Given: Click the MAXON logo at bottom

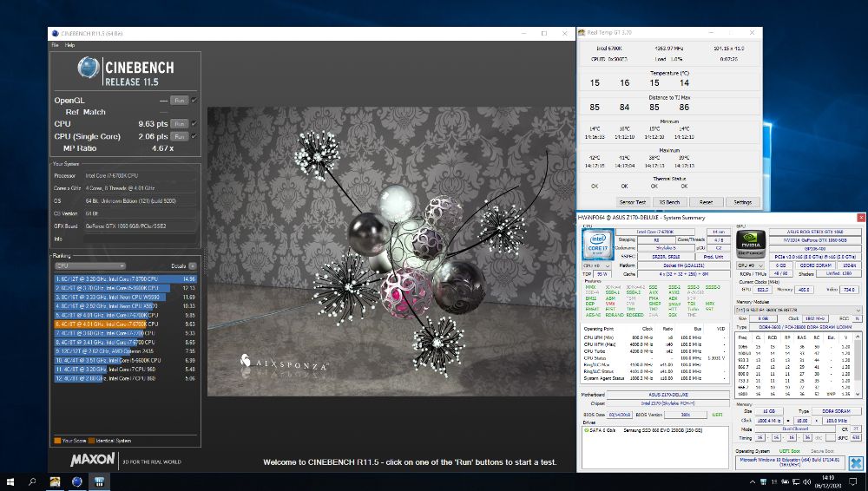Looking at the screenshot, I should [x=93, y=460].
